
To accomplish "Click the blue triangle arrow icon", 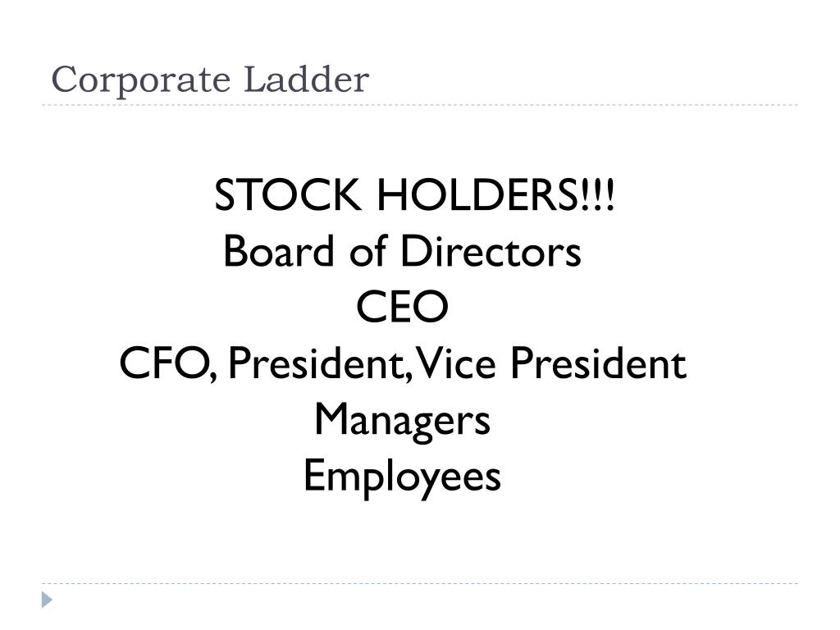I will [47, 600].
